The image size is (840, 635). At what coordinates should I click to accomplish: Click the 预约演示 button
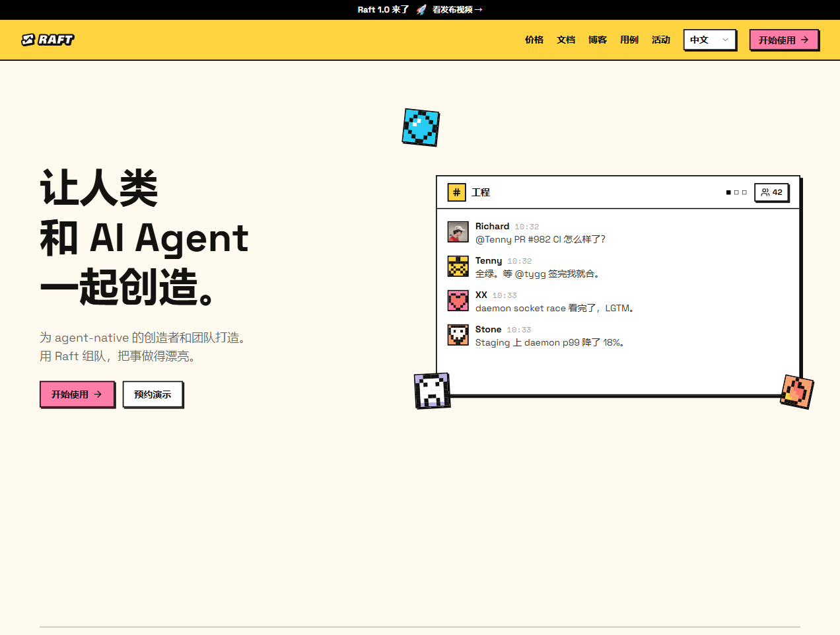(x=153, y=394)
